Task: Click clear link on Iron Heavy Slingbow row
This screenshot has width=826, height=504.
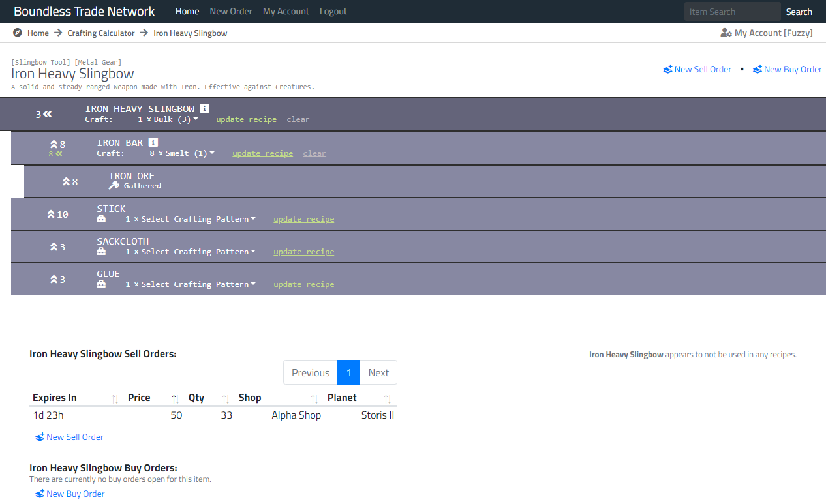Action: click(298, 119)
